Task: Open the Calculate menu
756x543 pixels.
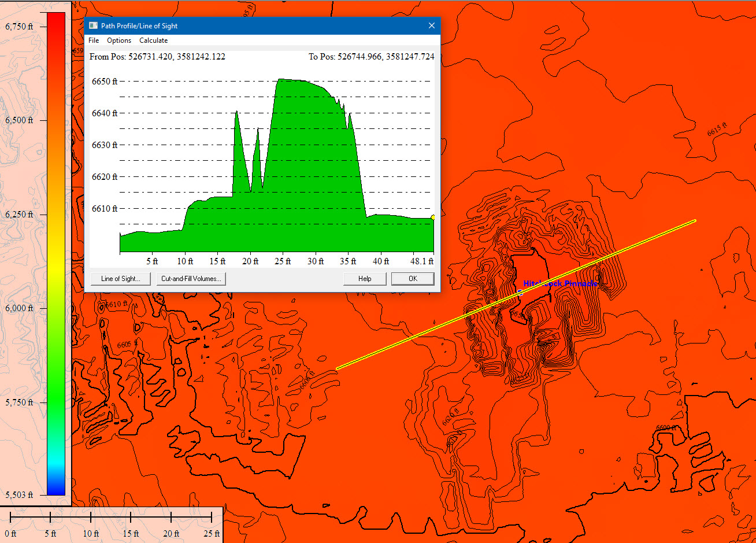Action: (153, 40)
